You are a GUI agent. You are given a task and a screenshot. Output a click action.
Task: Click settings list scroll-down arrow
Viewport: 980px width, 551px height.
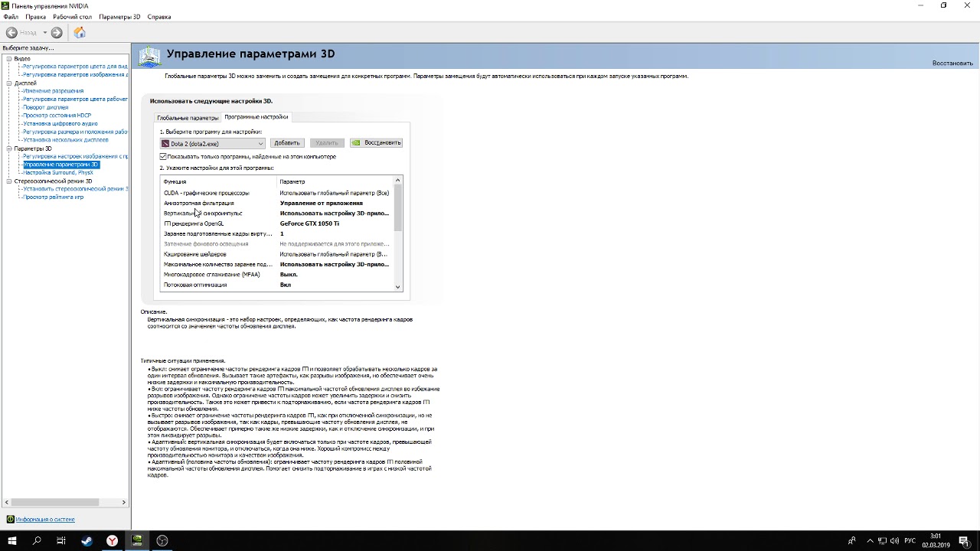click(x=397, y=287)
